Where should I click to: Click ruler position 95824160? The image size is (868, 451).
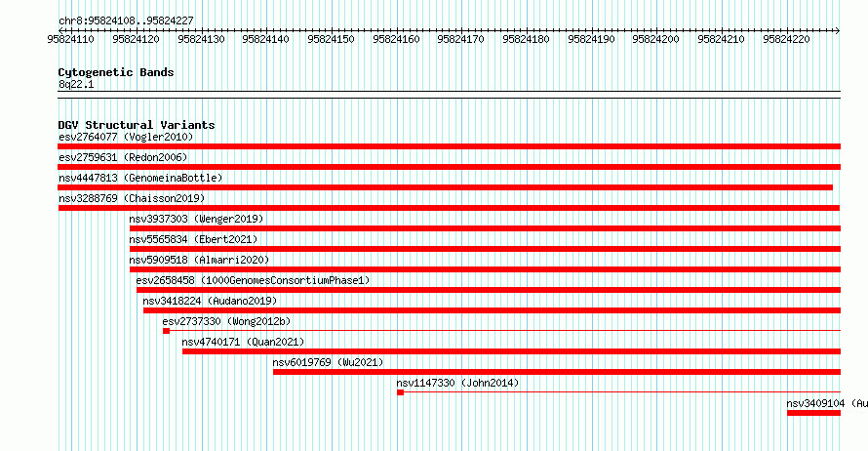(396, 39)
